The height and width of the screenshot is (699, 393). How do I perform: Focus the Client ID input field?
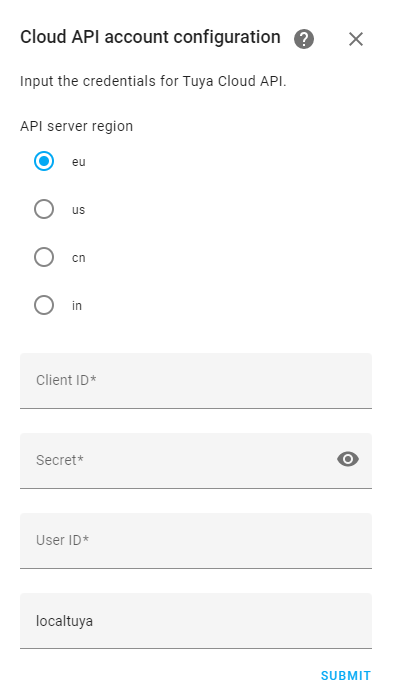click(196, 381)
